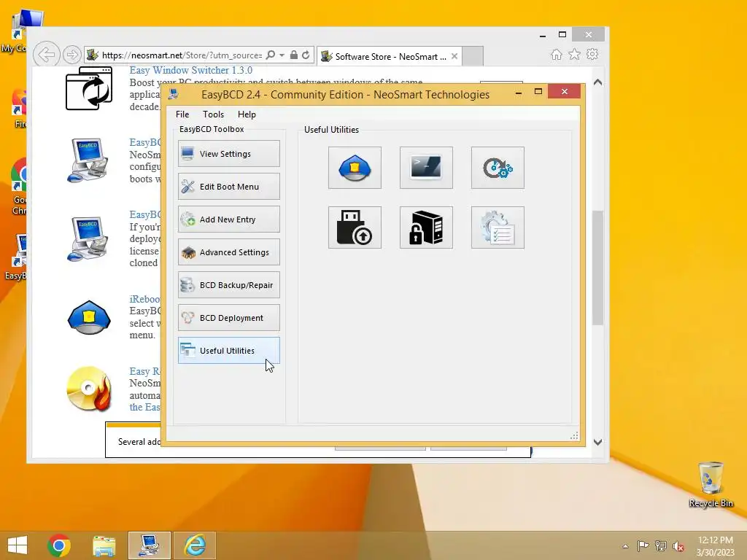Open the gear with checklist utility icon

pos(498,227)
